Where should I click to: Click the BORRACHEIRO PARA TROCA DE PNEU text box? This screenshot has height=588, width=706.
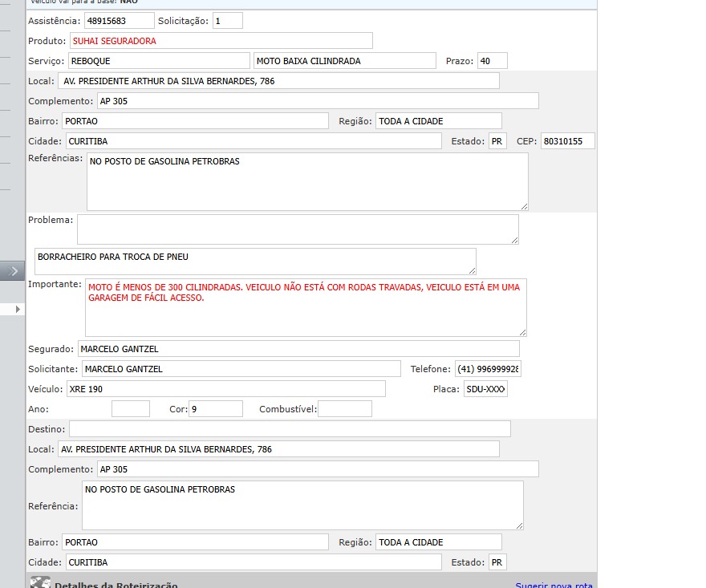point(255,261)
